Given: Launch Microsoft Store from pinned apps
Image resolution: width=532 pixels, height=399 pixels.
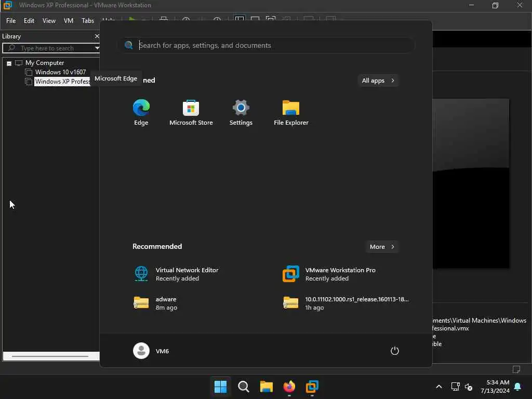Looking at the screenshot, I should [x=191, y=113].
